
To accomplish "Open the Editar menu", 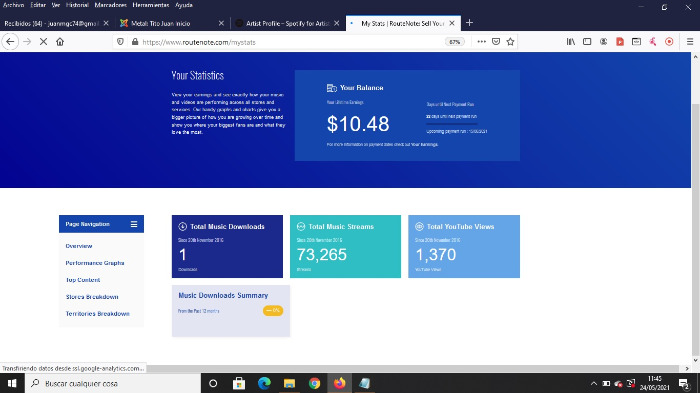I will click(38, 5).
